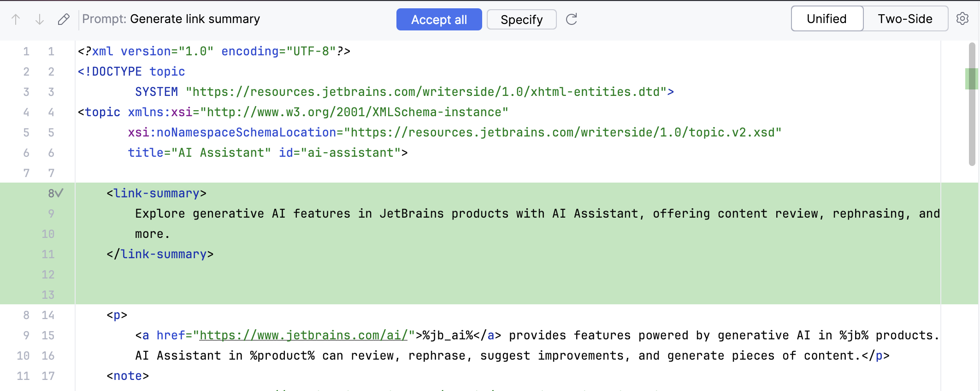Click the Specify button
Screen dimensions: 980x391
tap(521, 19)
